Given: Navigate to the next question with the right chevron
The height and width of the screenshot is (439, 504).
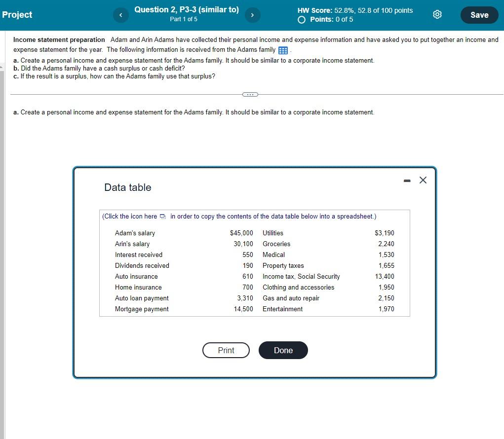Looking at the screenshot, I should click(252, 15).
